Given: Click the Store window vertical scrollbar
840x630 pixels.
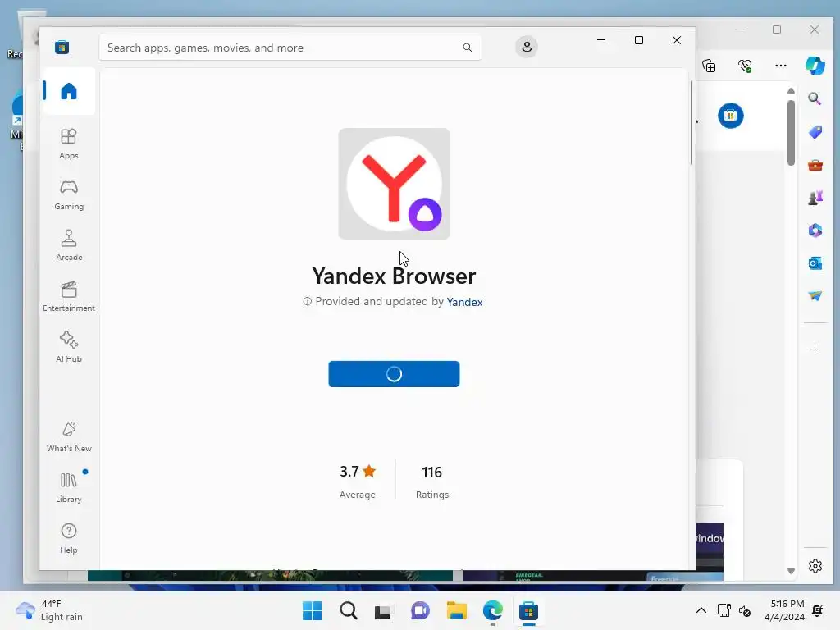Looking at the screenshot, I should click(x=691, y=123).
